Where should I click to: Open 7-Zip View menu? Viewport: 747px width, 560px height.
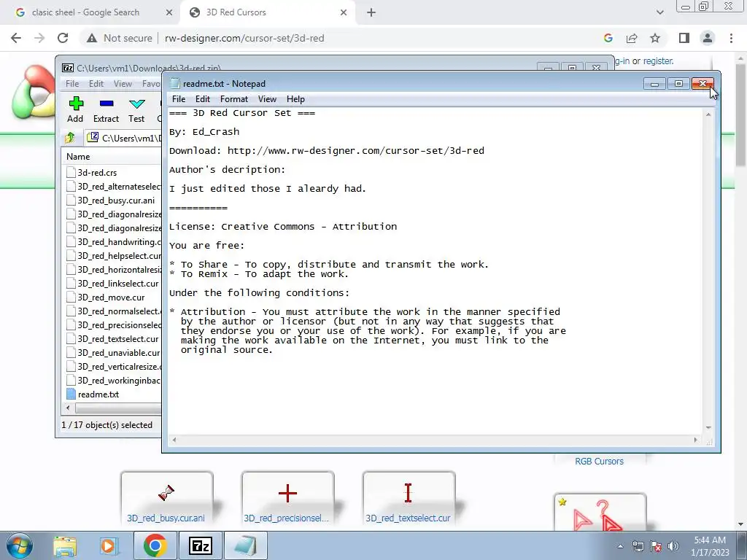pos(123,84)
